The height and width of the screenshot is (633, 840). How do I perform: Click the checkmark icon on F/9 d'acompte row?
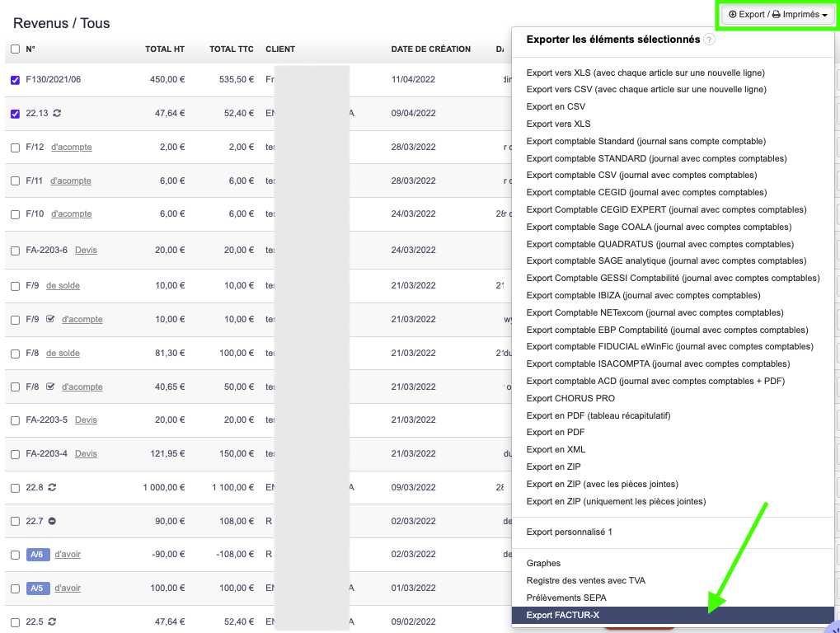click(50, 319)
